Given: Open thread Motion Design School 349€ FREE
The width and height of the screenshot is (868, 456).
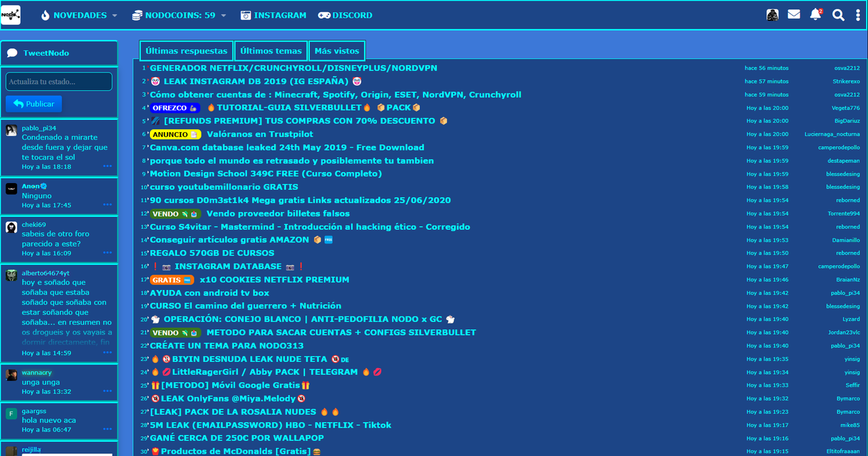Looking at the screenshot, I should click(x=266, y=173).
